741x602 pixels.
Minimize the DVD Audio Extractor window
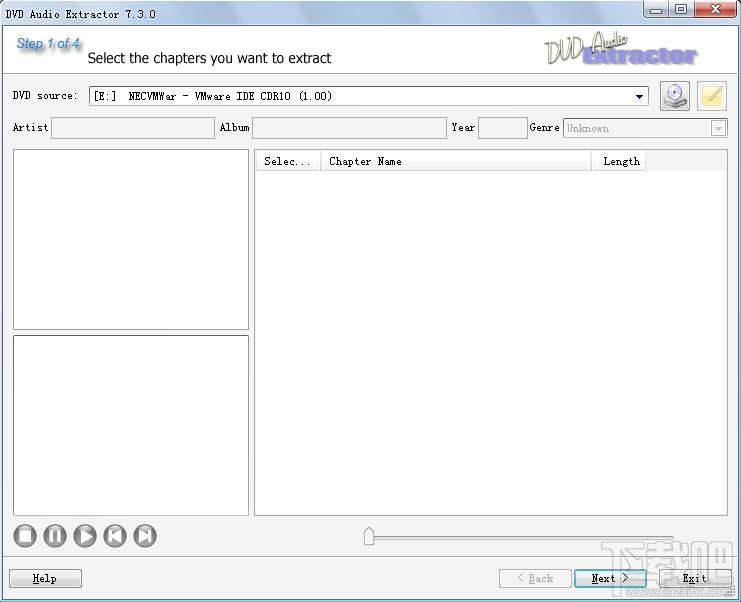pos(656,9)
